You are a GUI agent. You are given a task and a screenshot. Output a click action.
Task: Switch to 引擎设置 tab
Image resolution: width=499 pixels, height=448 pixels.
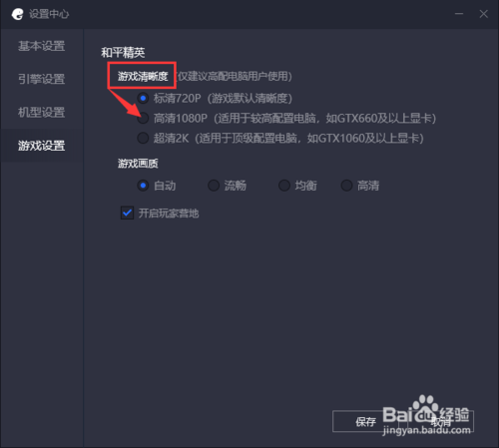pyautogui.click(x=42, y=79)
